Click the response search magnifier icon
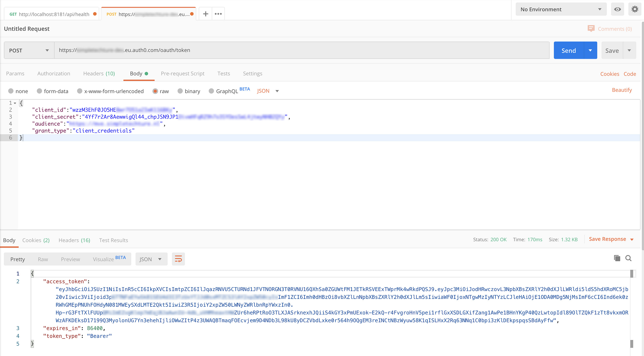Screen dimensions: 644x356 point(629,258)
